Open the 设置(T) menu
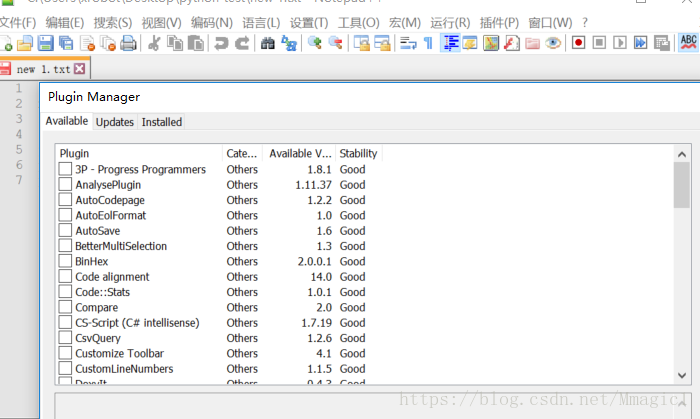700x419 pixels. point(309,23)
